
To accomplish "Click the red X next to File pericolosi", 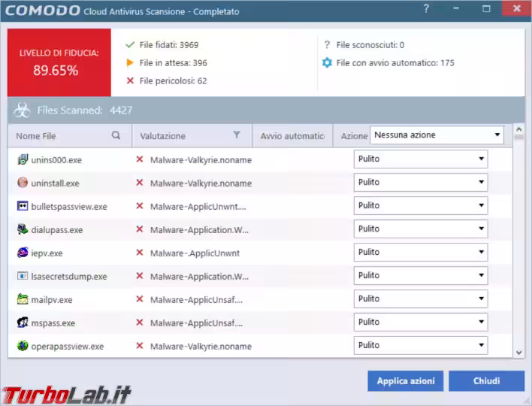I will (130, 80).
